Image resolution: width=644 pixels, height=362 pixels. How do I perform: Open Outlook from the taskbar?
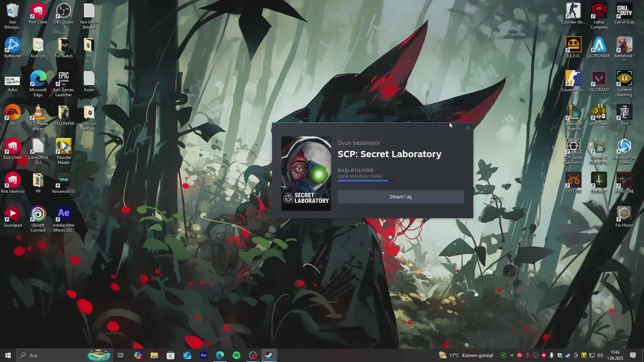click(187, 355)
